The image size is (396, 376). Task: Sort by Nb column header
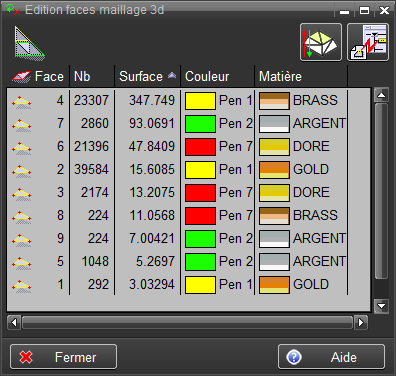[92, 76]
